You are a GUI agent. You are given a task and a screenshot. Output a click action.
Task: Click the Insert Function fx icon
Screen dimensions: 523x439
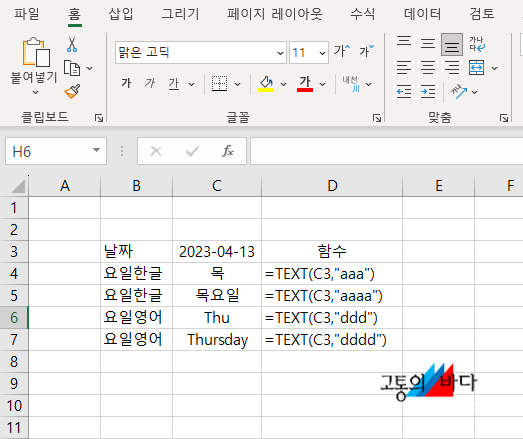pyautogui.click(x=228, y=151)
